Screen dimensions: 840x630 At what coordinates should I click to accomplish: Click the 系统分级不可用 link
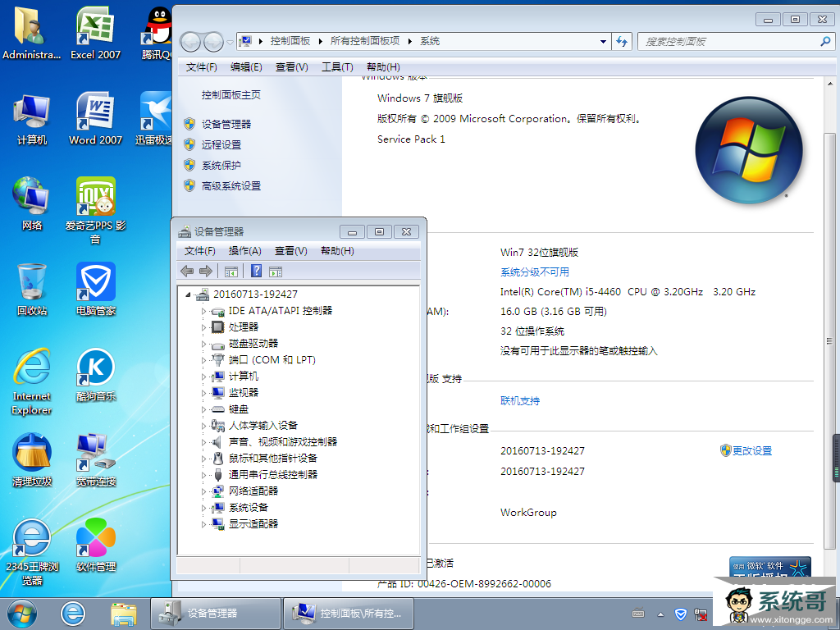535,272
